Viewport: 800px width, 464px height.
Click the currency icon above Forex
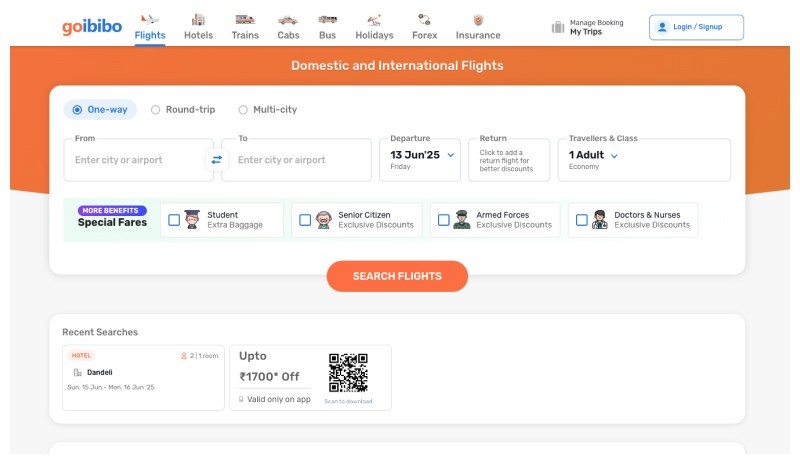point(424,20)
